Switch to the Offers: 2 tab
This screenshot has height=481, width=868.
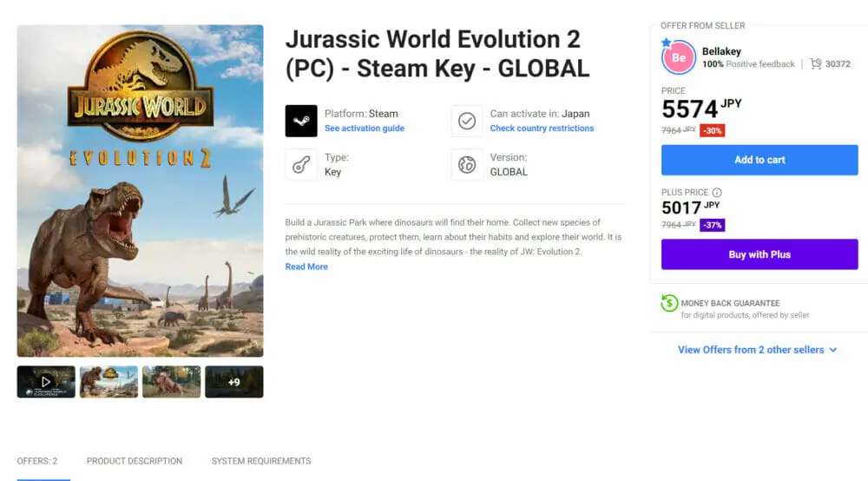pos(37,461)
